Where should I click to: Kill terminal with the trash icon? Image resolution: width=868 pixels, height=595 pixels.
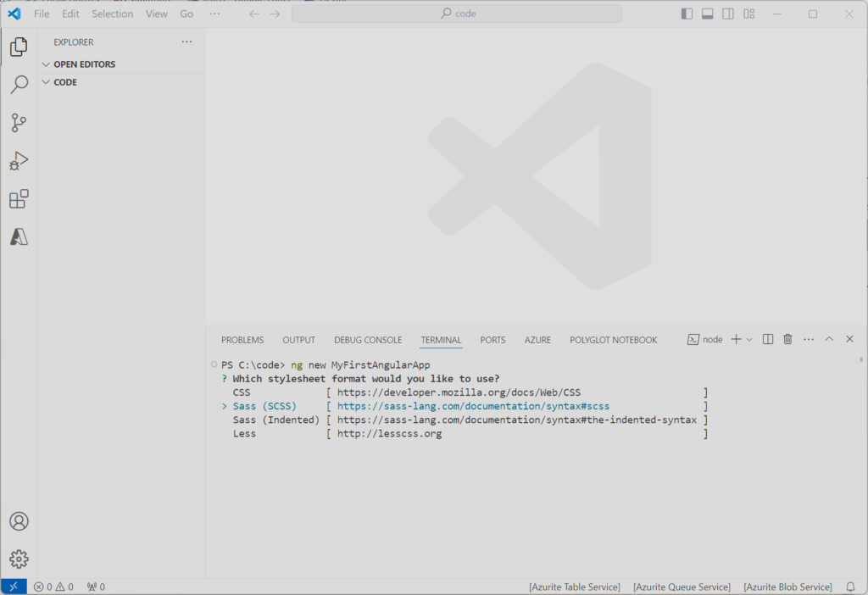(787, 339)
